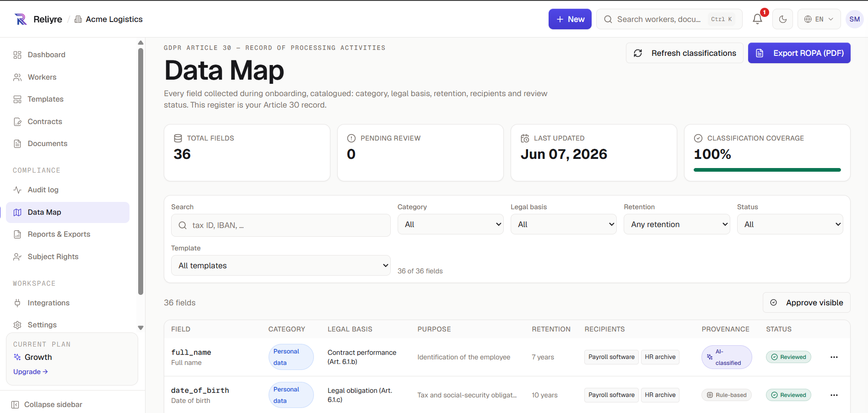Open row actions menu for date_of_birth
Viewport: 868px width, 413px height.
(834, 395)
